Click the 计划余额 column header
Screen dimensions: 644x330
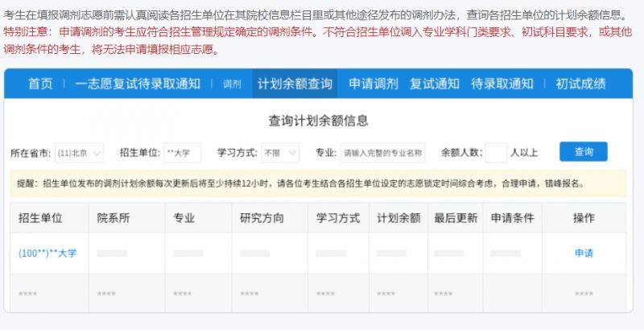[398, 218]
